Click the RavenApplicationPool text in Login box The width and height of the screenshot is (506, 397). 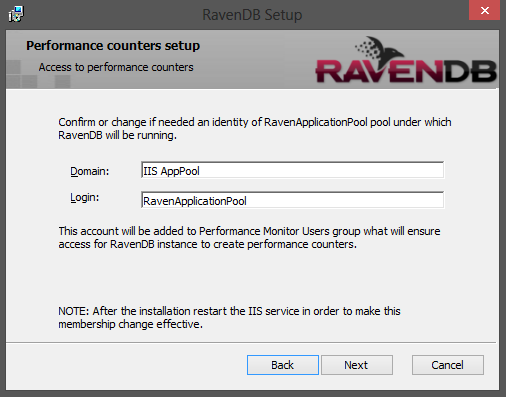(195, 201)
